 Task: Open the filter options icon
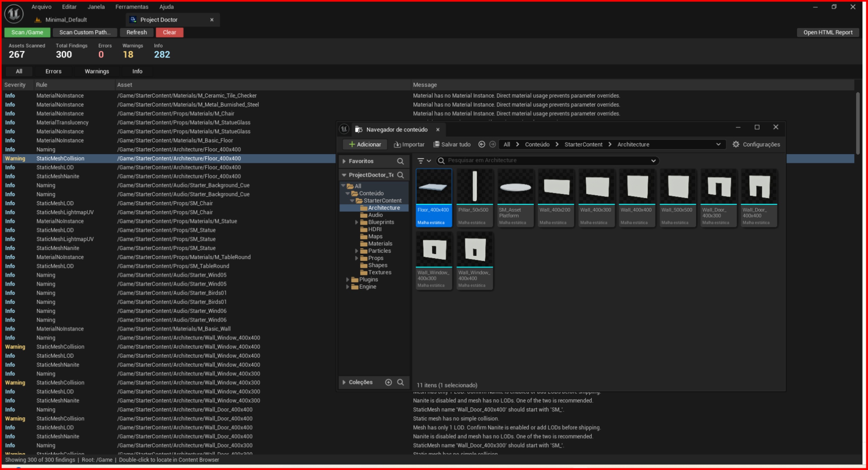pyautogui.click(x=424, y=161)
